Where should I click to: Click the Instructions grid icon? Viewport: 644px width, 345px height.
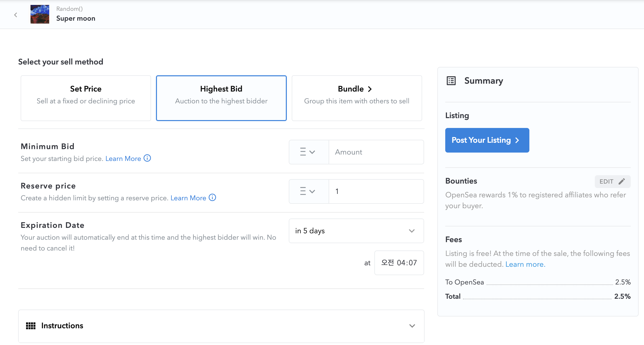[31, 326]
